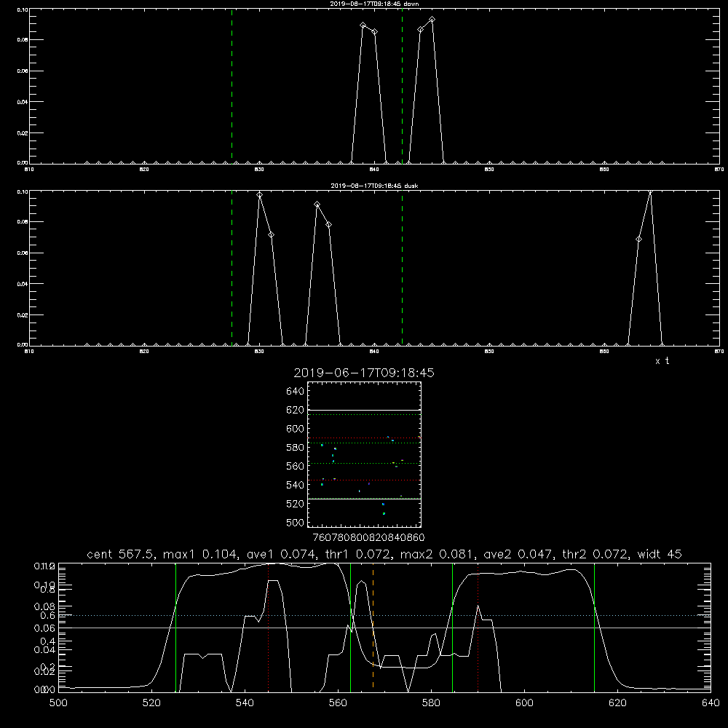Screen dimensions: 728x728
Task: Click the "500" y-axis label on scatter plot
Action: (296, 522)
